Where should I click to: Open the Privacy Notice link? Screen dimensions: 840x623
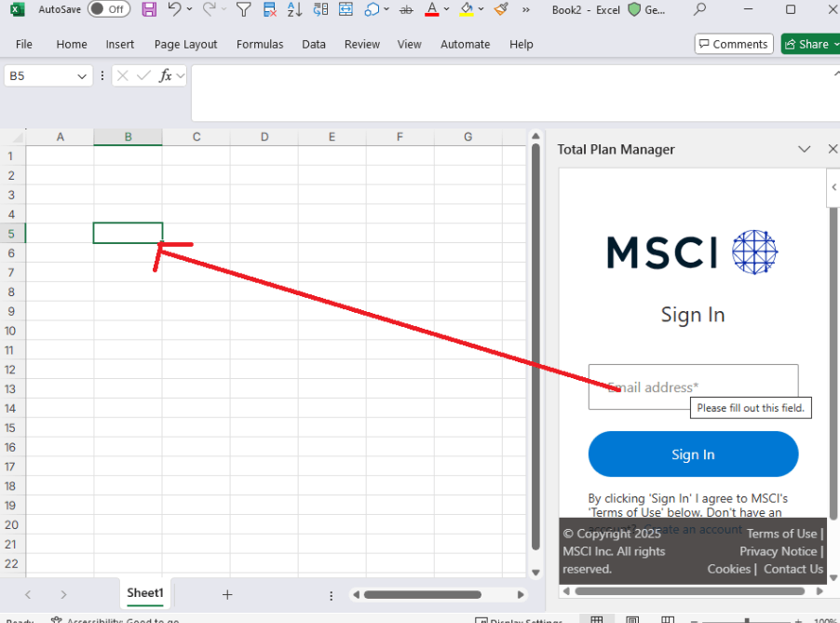[779, 551]
